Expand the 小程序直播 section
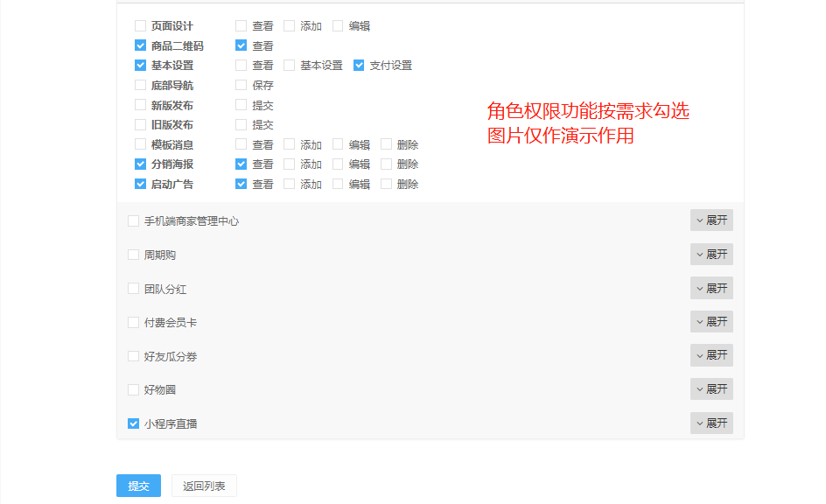 tap(711, 423)
